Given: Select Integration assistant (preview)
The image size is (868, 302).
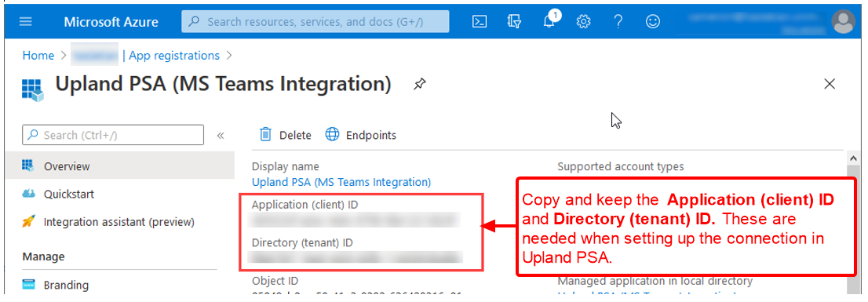Looking at the screenshot, I should pos(119,222).
